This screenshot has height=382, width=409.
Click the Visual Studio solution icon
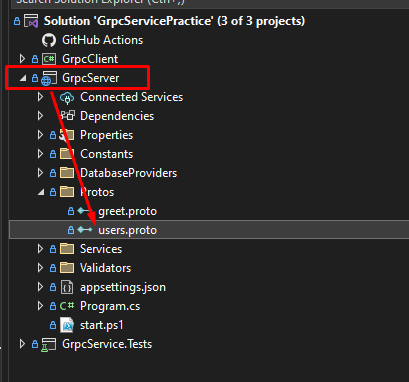[x=31, y=21]
